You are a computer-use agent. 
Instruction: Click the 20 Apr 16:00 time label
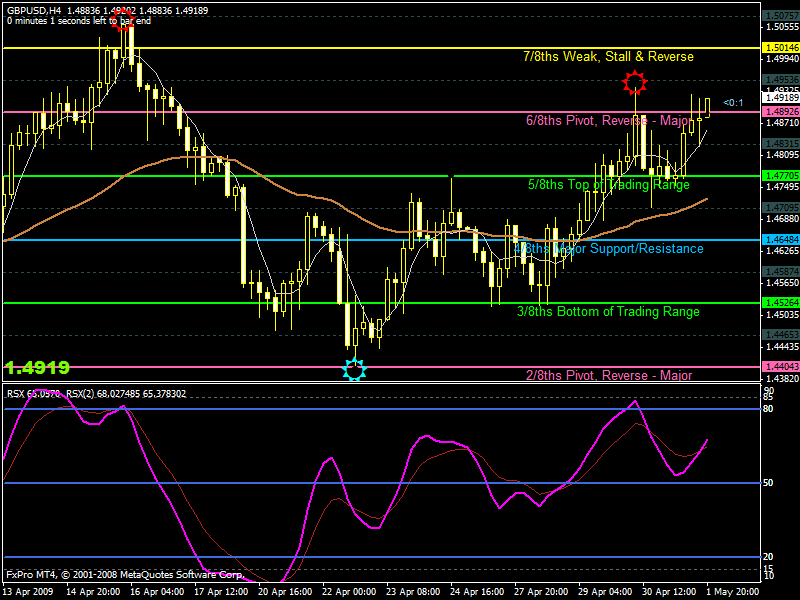285,592
